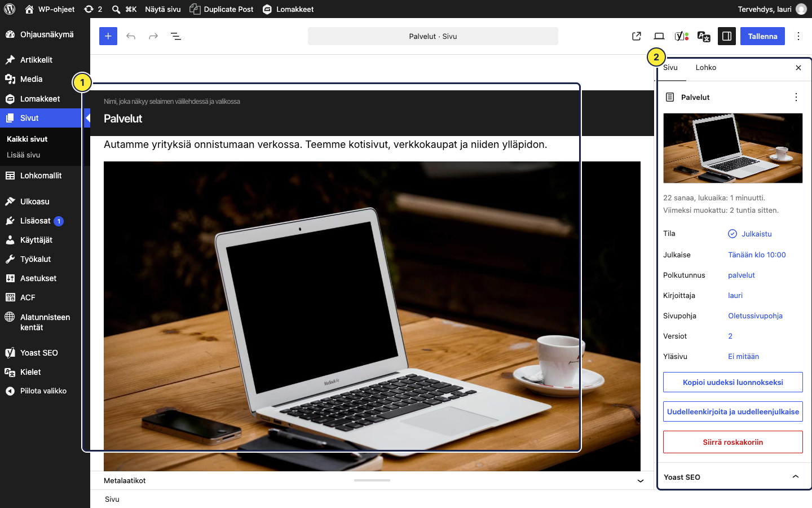View the page in a new tab
Image resolution: width=812 pixels, height=508 pixels.
(x=637, y=36)
